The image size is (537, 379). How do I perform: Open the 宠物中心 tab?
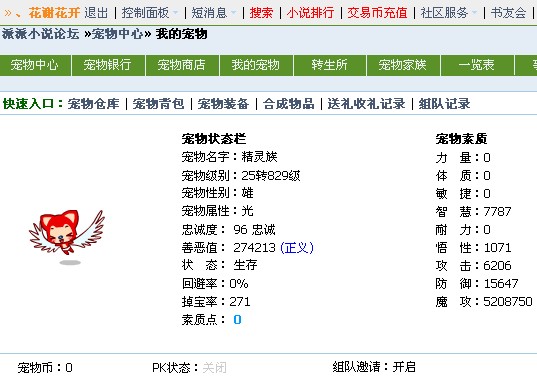coord(35,65)
